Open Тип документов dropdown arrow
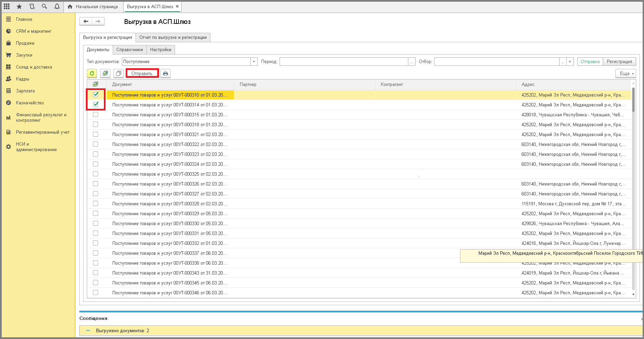Viewport: 644px width, 339px height. 254,62
